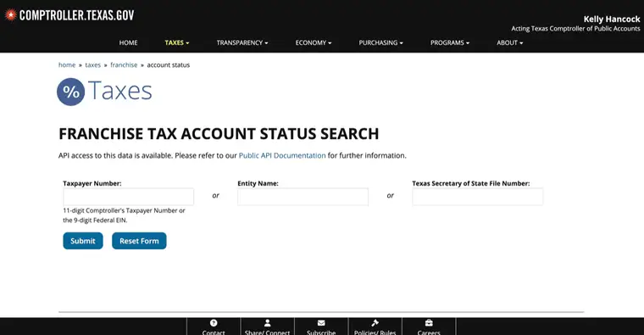Click the Entity Name input field
This screenshot has width=644, height=335.
pos(303,197)
